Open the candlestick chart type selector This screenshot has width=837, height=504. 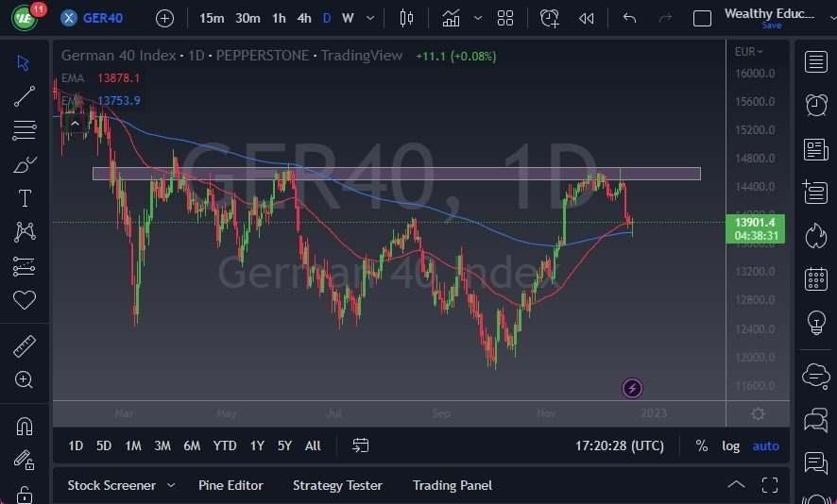coord(406,19)
